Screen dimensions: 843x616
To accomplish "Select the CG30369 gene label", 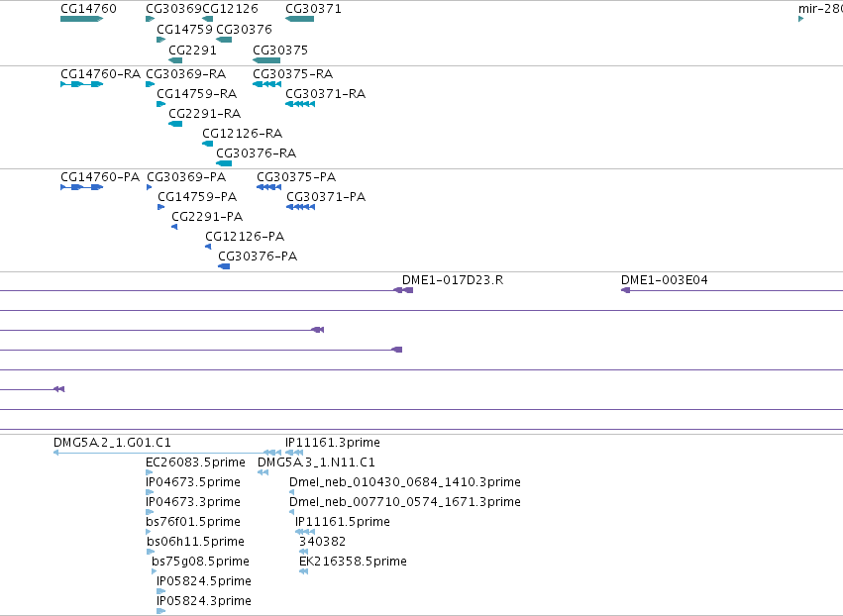I will pyautogui.click(x=173, y=9).
